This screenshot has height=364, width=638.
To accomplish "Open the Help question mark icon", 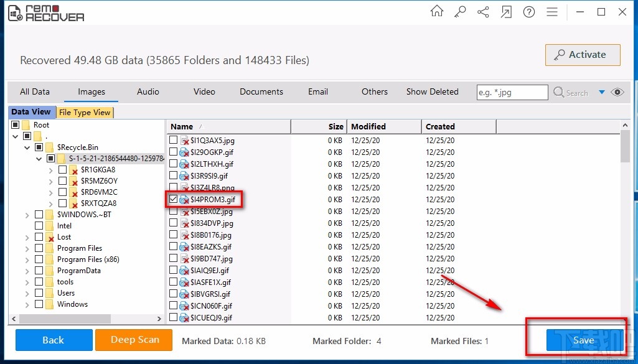I will (528, 11).
